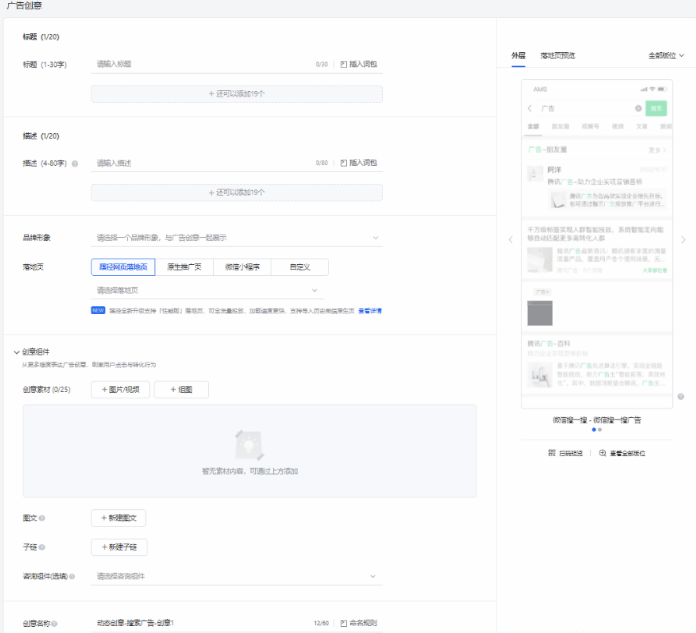Click the help icon next to 描述 (4-80字)
Image resolution: width=696 pixels, height=633 pixels.
pos(75,163)
